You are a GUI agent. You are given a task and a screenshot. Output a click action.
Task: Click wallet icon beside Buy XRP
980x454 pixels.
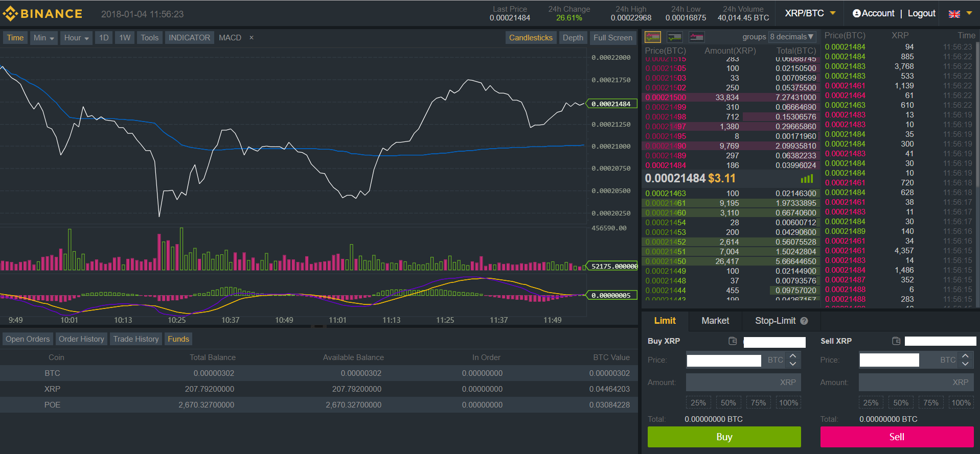click(x=733, y=341)
